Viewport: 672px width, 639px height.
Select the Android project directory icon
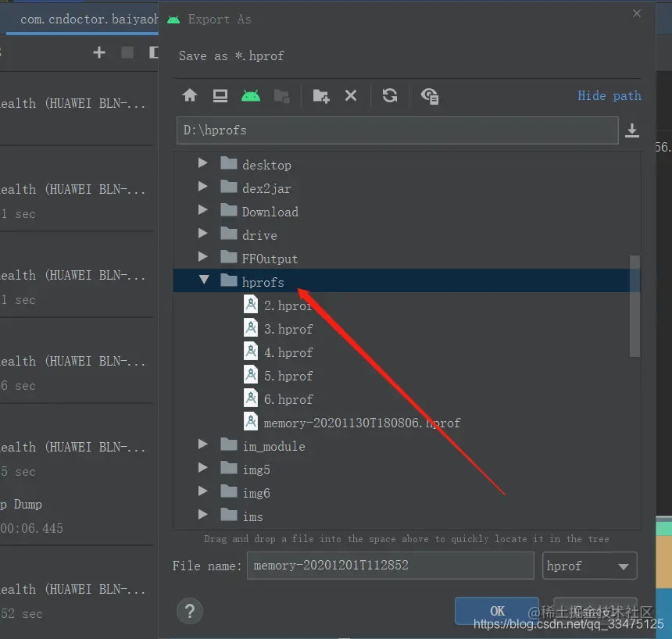click(x=251, y=95)
